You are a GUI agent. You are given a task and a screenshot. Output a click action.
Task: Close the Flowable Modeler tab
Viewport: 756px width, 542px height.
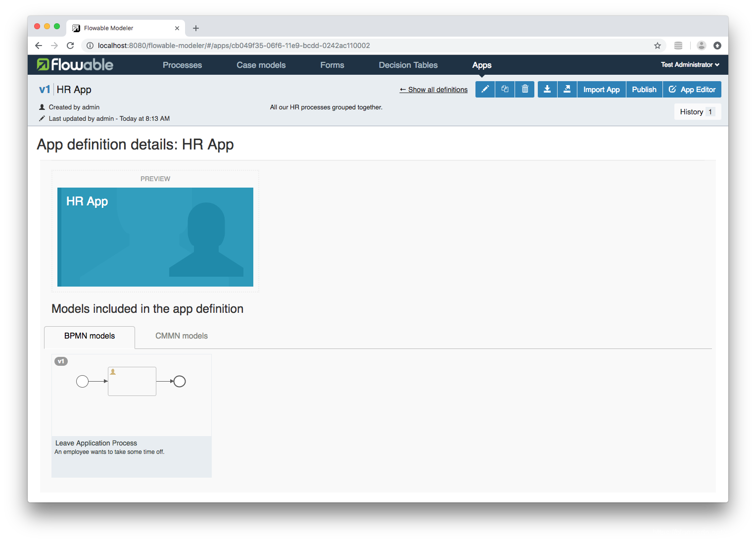[x=177, y=28]
